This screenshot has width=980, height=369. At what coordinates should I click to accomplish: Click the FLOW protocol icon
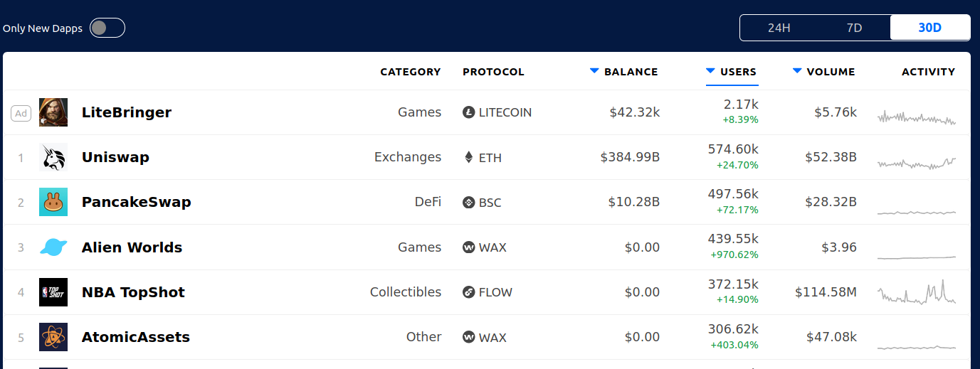pos(468,292)
